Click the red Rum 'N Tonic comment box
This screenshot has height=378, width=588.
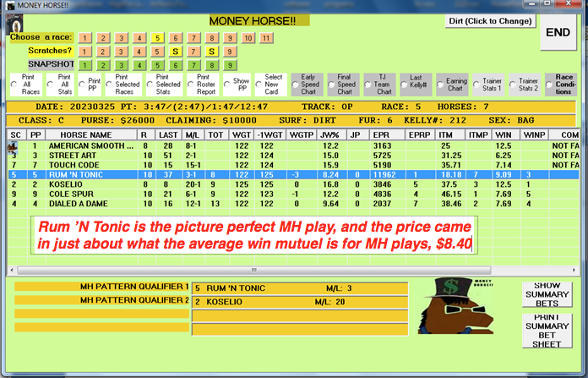point(254,235)
